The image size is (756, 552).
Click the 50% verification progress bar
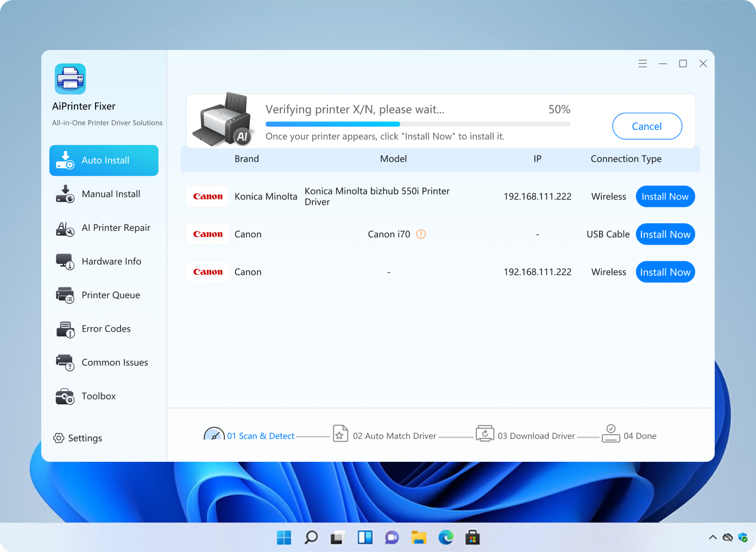[417, 124]
